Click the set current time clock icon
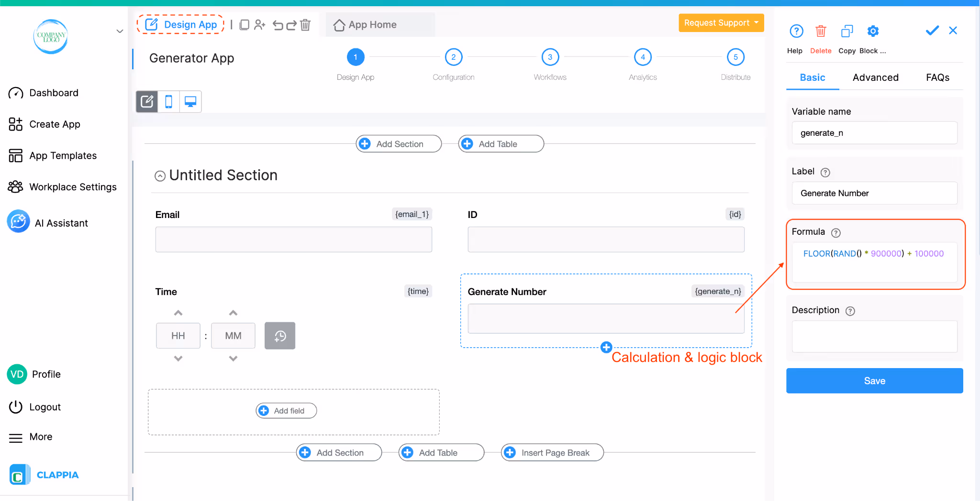 pyautogui.click(x=280, y=336)
